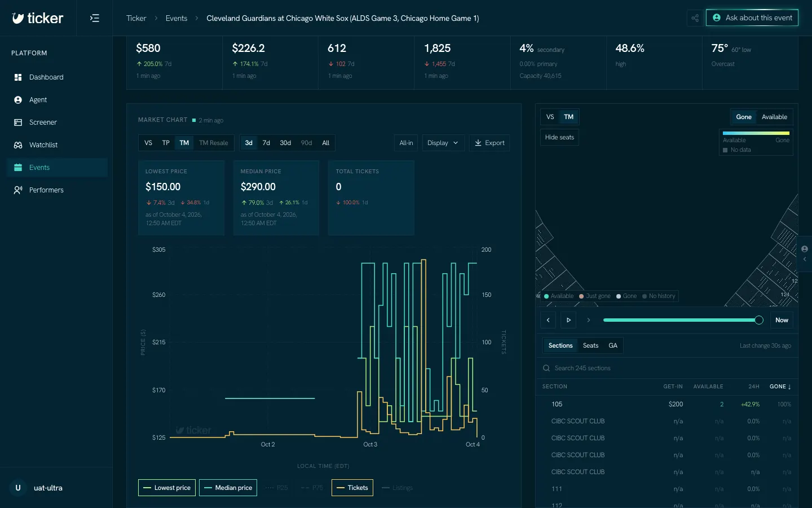Set chart range to All
The height and width of the screenshot is (508, 812).
[x=325, y=143]
